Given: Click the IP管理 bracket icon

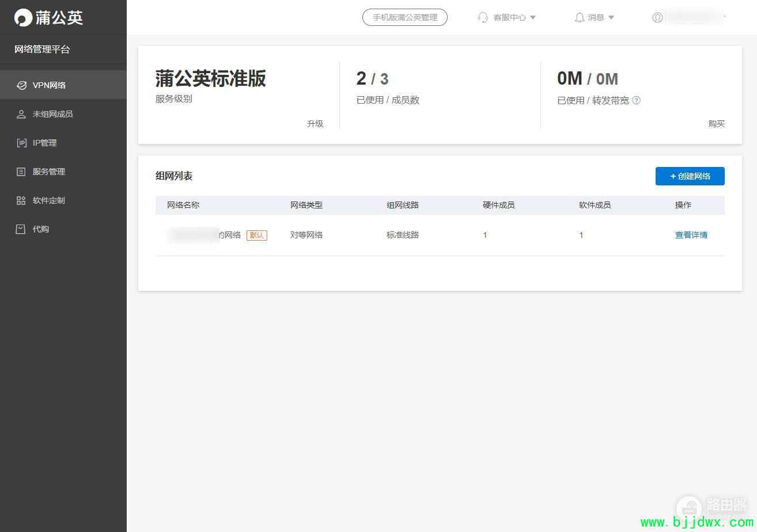Looking at the screenshot, I should pos(21,143).
